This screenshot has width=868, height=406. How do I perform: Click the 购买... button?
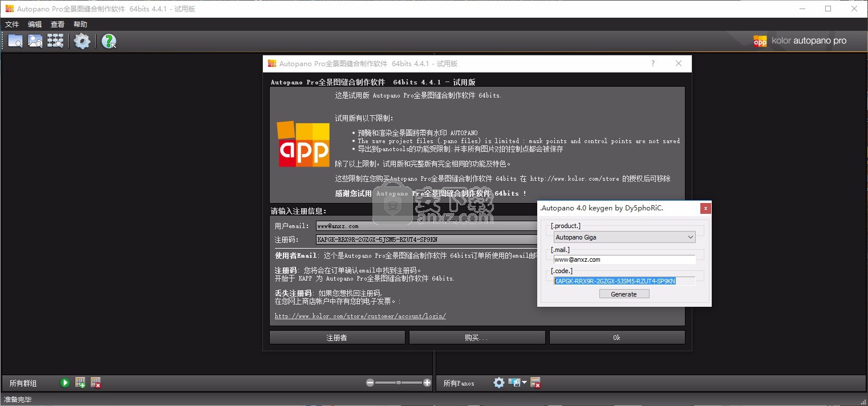point(476,338)
